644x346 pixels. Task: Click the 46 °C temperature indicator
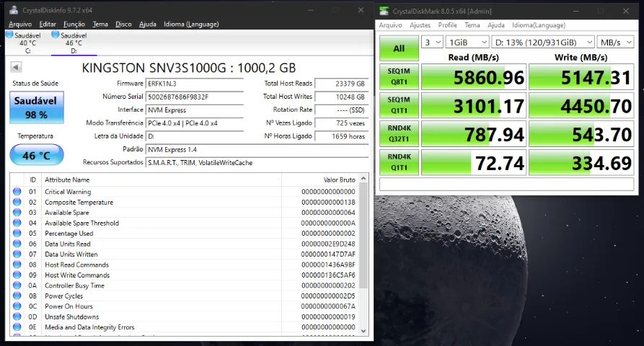(37, 155)
